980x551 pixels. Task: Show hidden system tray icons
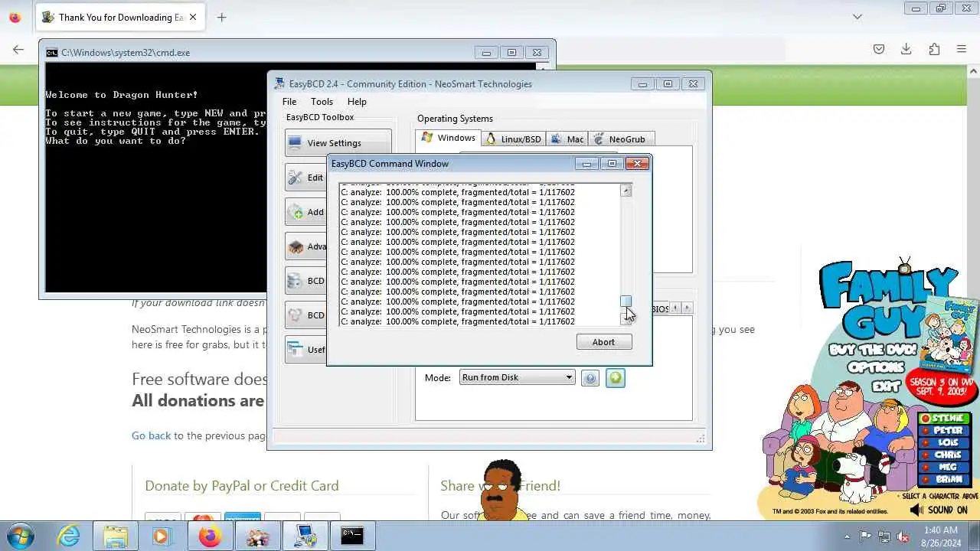pos(847,536)
